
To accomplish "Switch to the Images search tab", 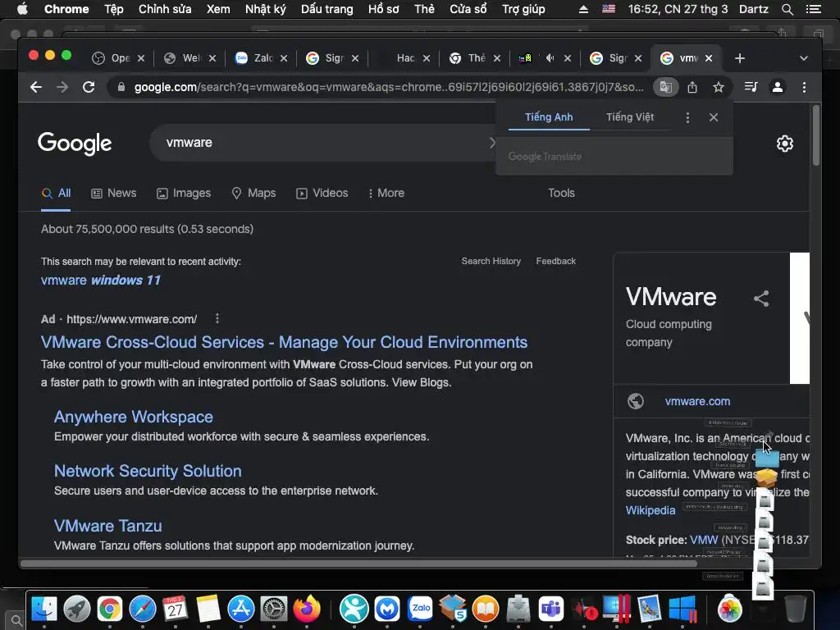I will 184,193.
